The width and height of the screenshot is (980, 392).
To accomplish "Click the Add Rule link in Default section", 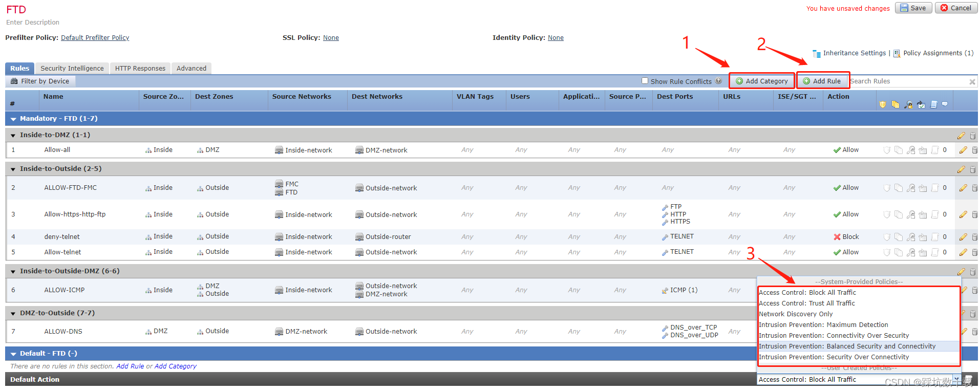I will coord(130,366).
